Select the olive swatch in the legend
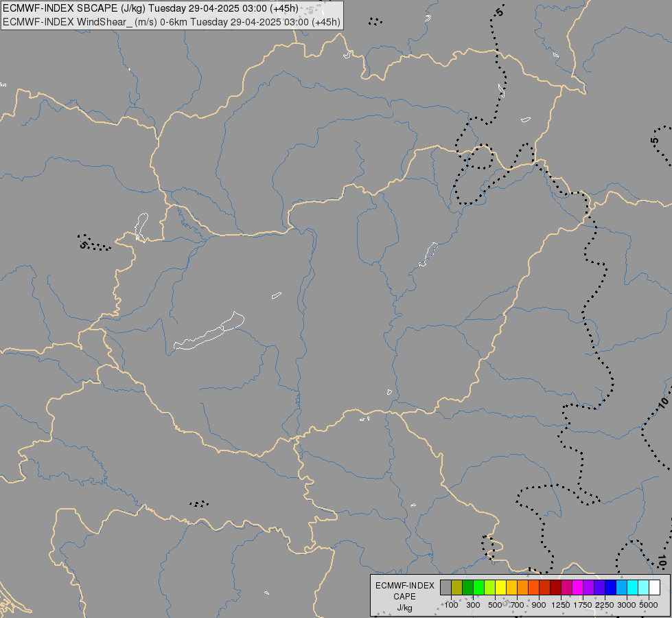672x618 pixels. [457, 588]
